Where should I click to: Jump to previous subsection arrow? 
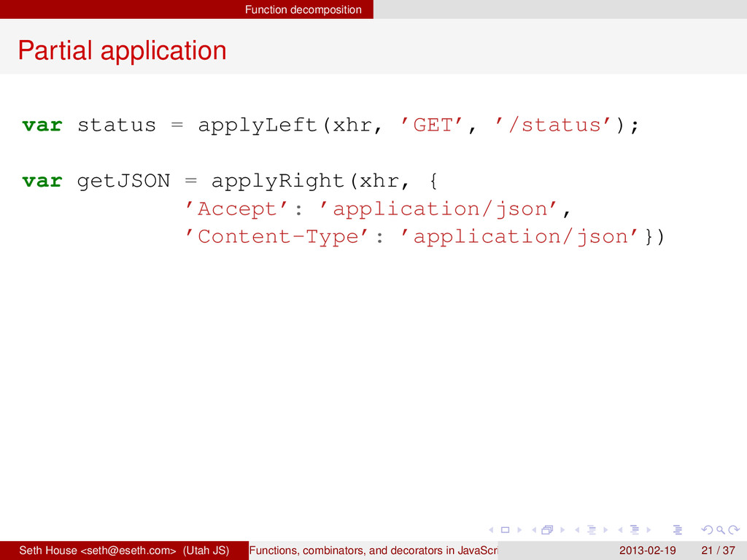[578, 529]
